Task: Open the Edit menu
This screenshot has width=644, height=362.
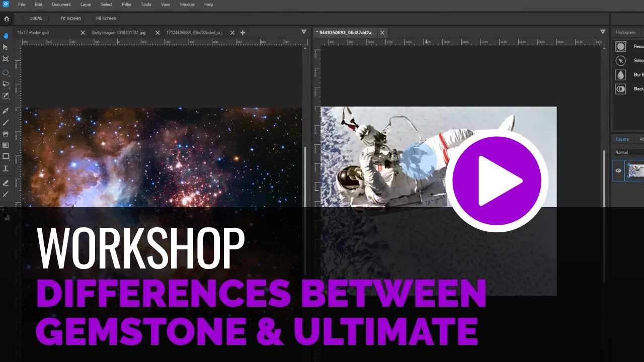Action: [38, 5]
